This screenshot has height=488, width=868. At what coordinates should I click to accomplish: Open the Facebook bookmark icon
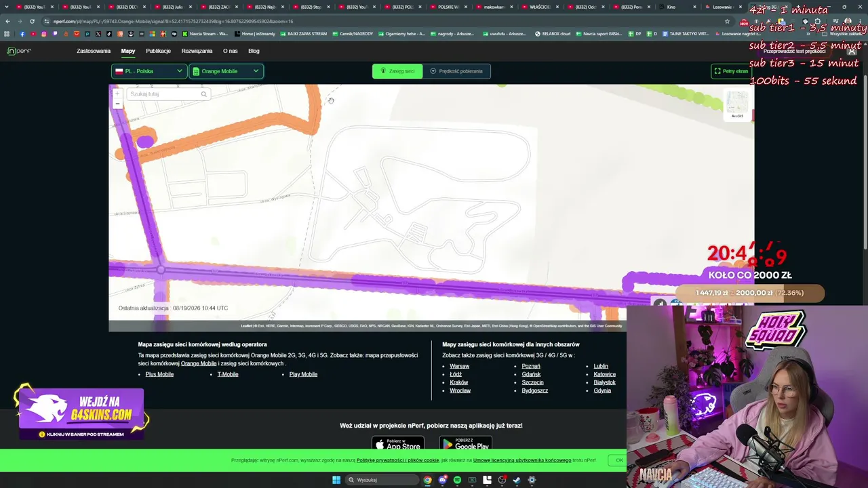point(22,34)
